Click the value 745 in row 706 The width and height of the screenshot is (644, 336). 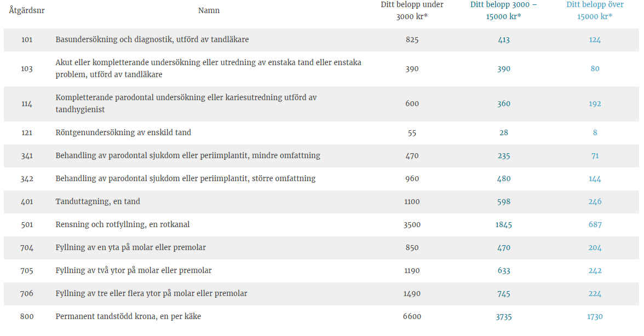click(504, 293)
